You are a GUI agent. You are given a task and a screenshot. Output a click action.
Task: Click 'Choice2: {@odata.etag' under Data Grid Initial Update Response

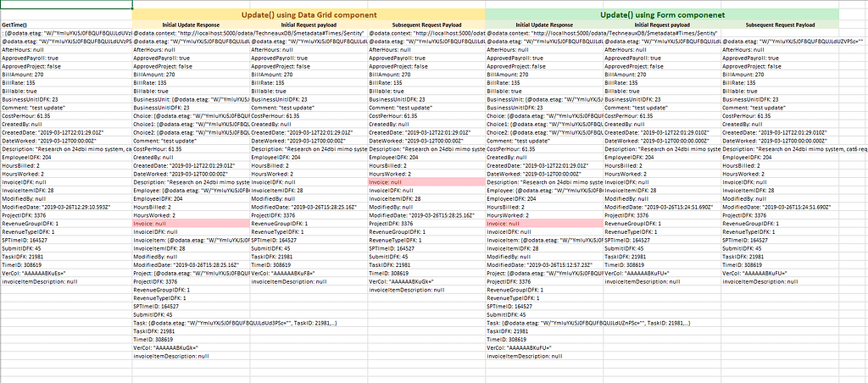[x=191, y=132]
